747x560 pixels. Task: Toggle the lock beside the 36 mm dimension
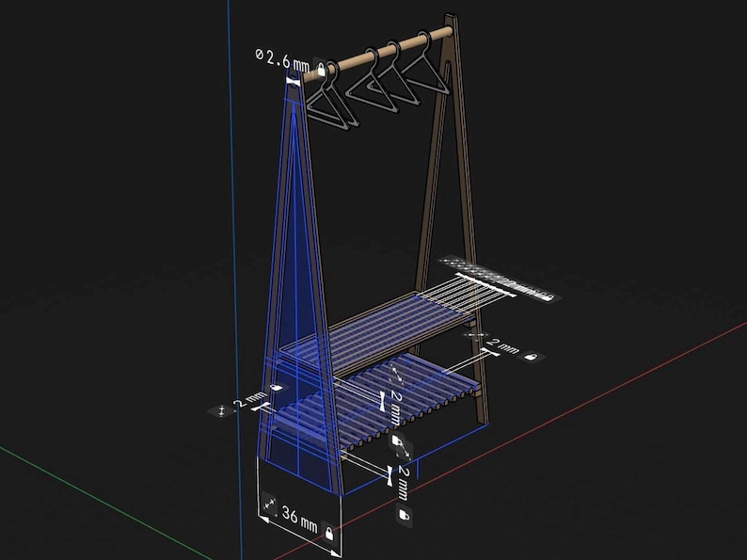click(328, 533)
